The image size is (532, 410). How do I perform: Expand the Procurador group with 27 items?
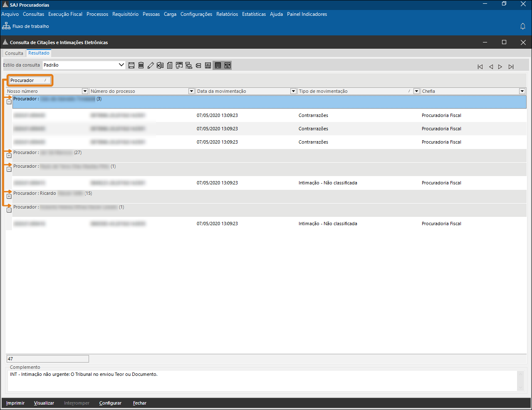[9, 156]
